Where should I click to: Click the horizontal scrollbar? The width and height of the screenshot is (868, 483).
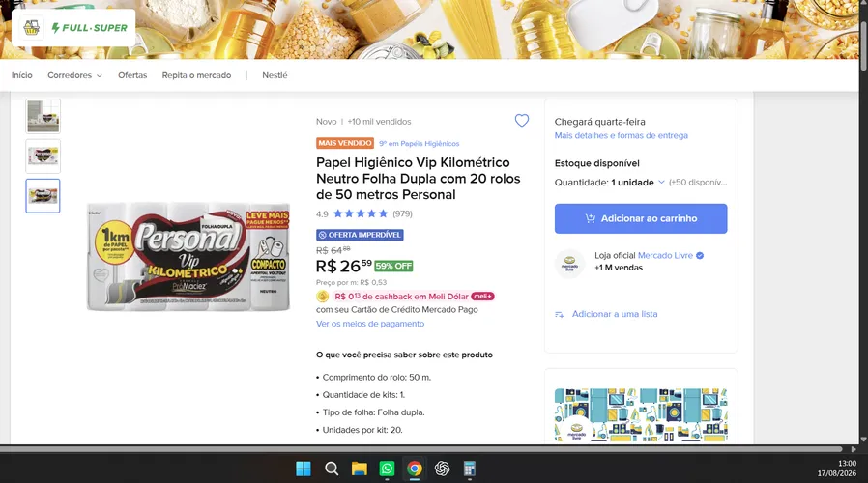pyautogui.click(x=420, y=449)
